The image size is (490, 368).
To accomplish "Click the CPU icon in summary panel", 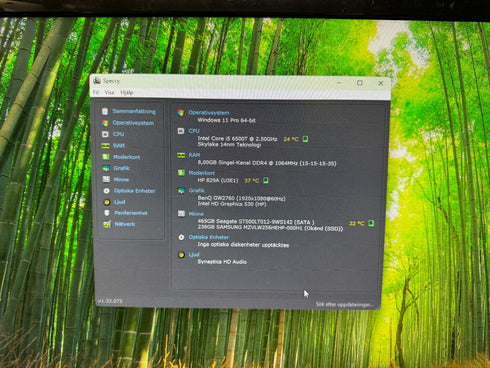I will (x=181, y=131).
